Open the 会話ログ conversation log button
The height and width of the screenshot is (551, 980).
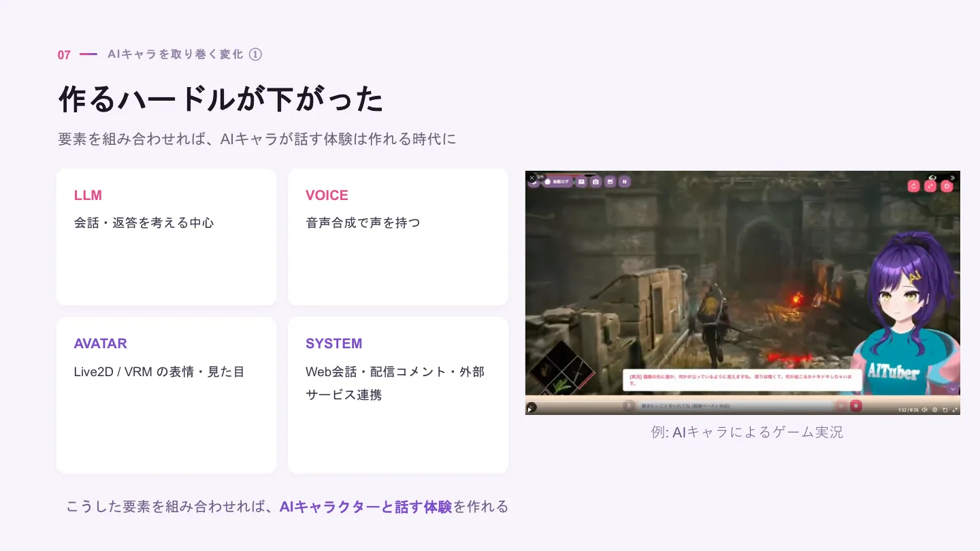tap(557, 182)
